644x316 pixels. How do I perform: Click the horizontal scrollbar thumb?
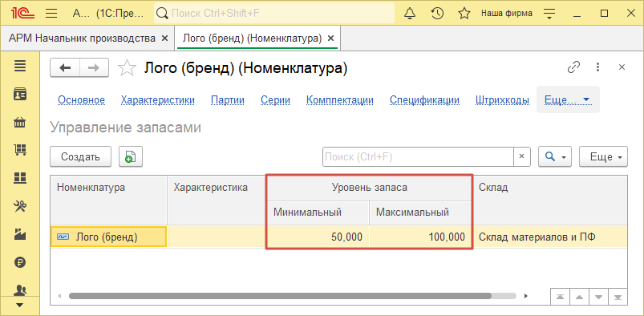click(280, 295)
